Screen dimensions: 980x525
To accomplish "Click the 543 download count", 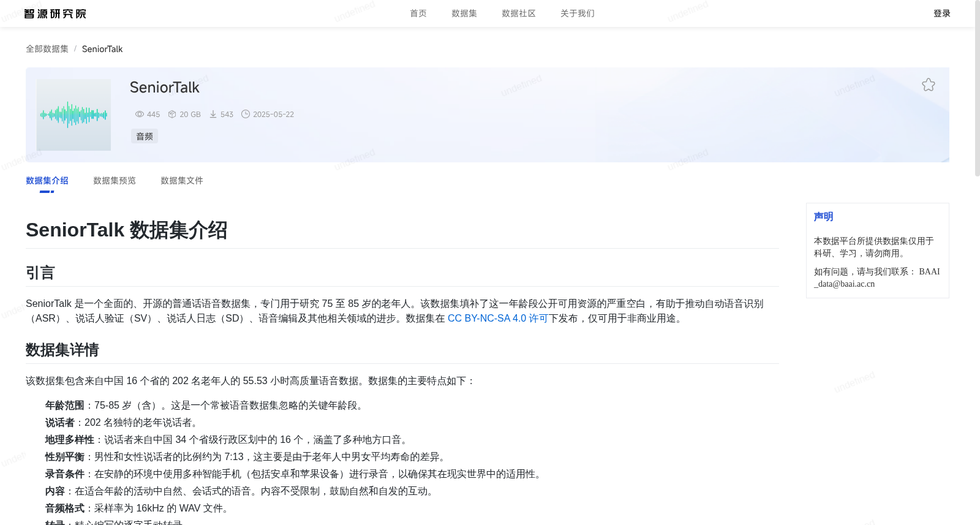I will click(227, 115).
